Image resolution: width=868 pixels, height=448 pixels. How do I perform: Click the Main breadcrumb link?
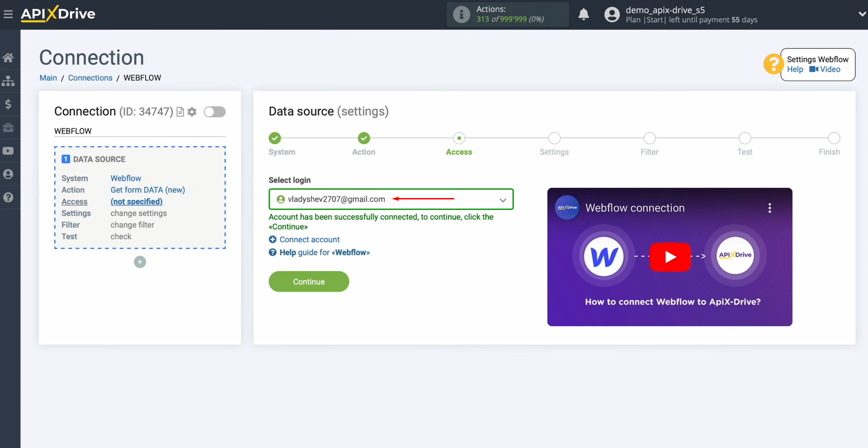(48, 78)
